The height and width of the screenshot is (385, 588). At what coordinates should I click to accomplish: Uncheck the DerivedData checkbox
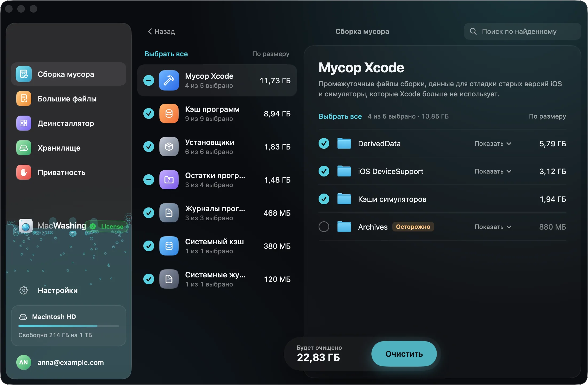[324, 143]
